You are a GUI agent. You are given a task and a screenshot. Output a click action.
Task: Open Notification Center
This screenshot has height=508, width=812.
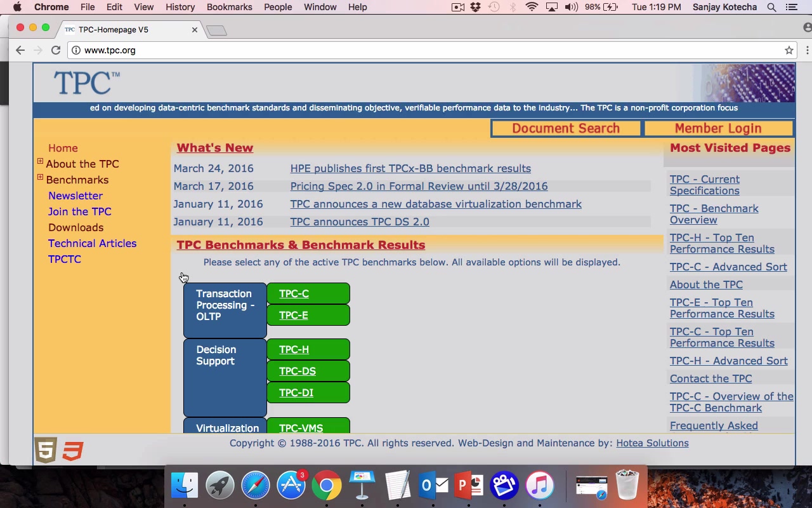click(791, 7)
